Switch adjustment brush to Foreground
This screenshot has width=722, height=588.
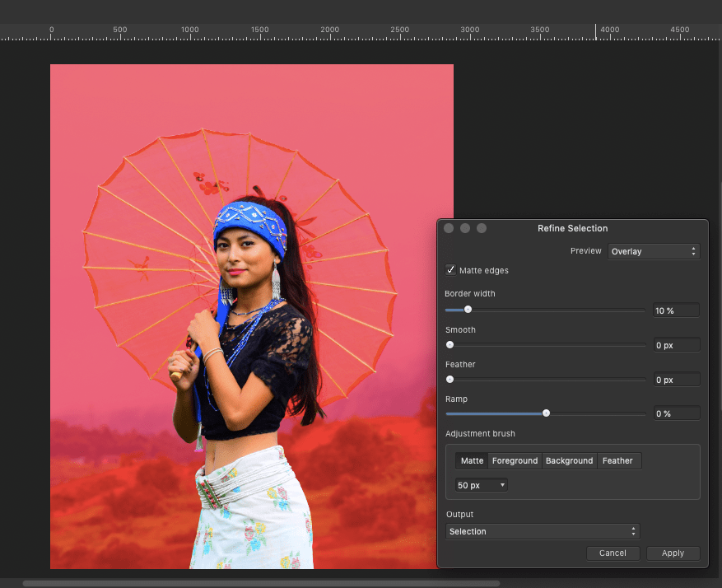(515, 461)
